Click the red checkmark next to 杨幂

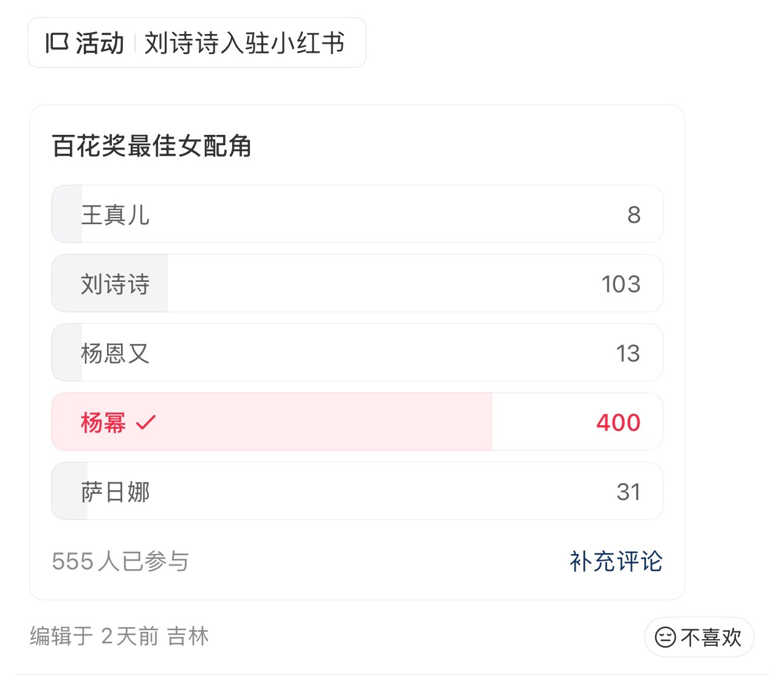tap(146, 422)
